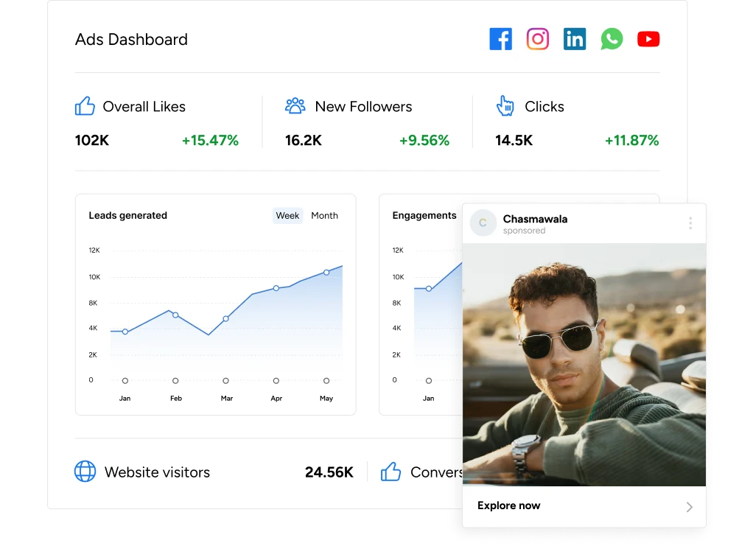Screen dimensions: 753x560
Task: Click the Ads Dashboard title
Action: click(131, 39)
